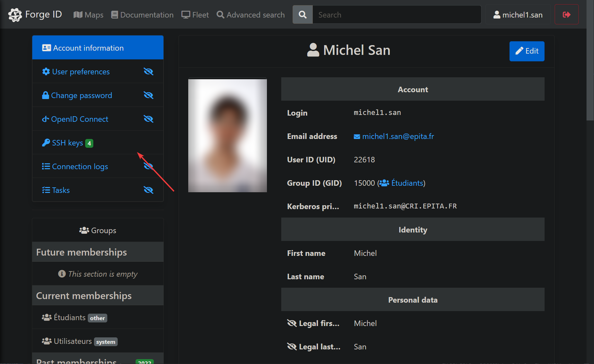Select the Account information tab
This screenshot has height=364, width=594.
[98, 48]
